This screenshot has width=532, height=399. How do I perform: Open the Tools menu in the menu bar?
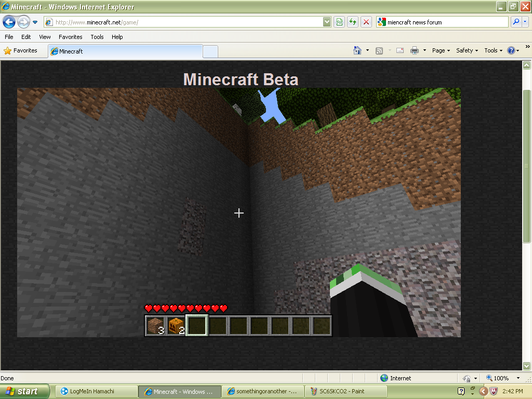coord(97,37)
